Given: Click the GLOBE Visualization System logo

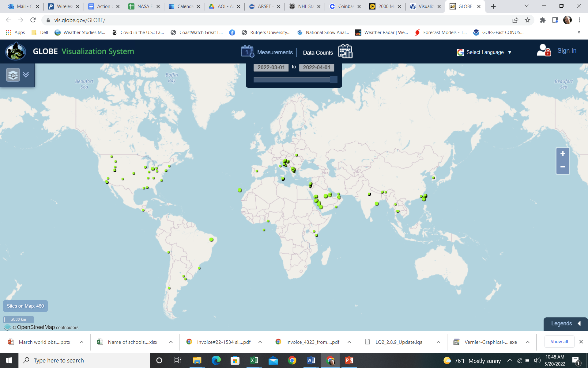Looking at the screenshot, I should point(16,51).
